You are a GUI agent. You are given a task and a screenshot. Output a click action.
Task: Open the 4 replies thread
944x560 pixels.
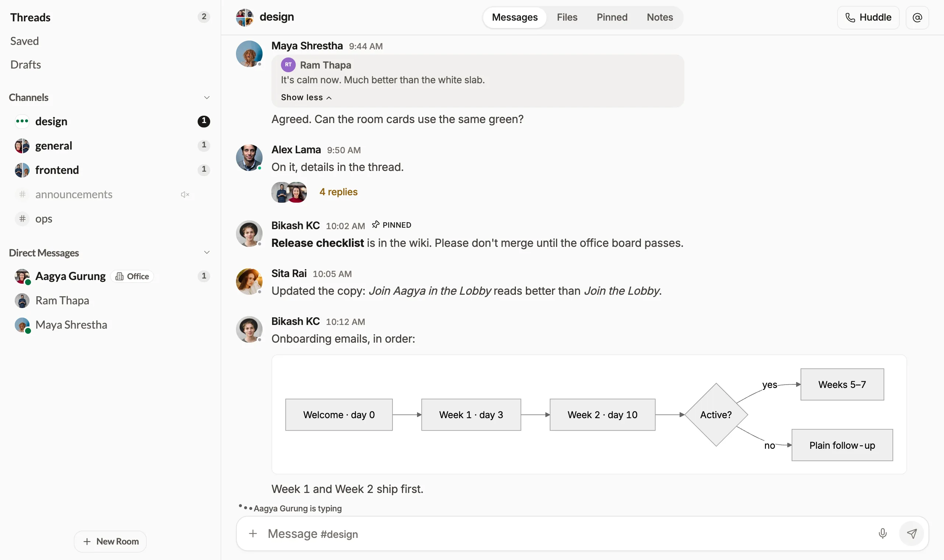pos(338,192)
